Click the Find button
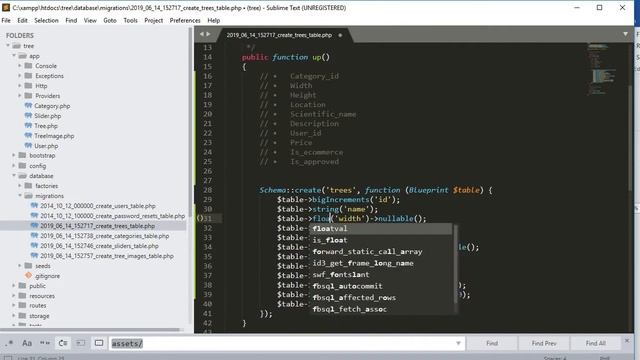This screenshot has width=640, height=360. pyautogui.click(x=492, y=344)
